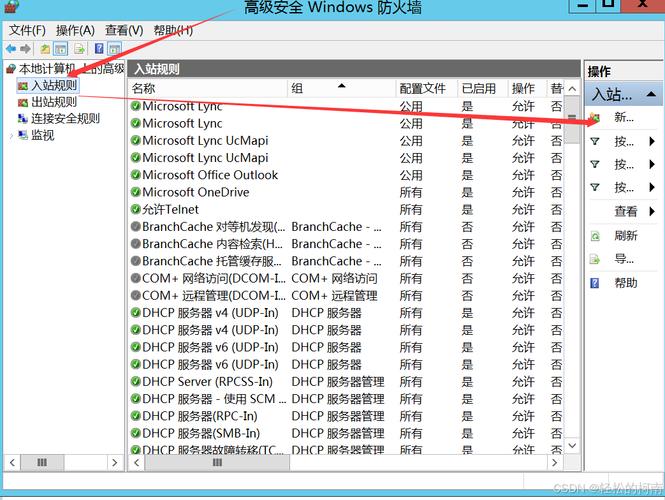Open the 文件(F) menu

(27, 31)
